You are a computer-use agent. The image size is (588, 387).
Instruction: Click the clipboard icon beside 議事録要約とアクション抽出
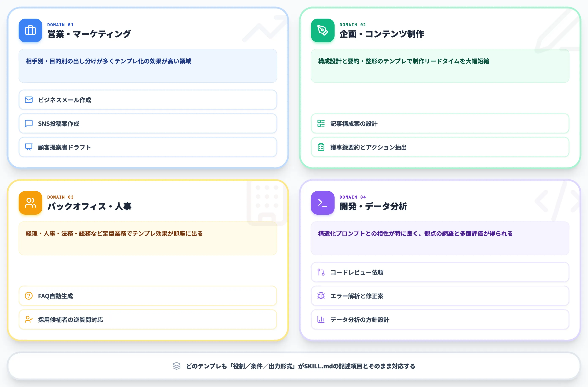(x=321, y=147)
